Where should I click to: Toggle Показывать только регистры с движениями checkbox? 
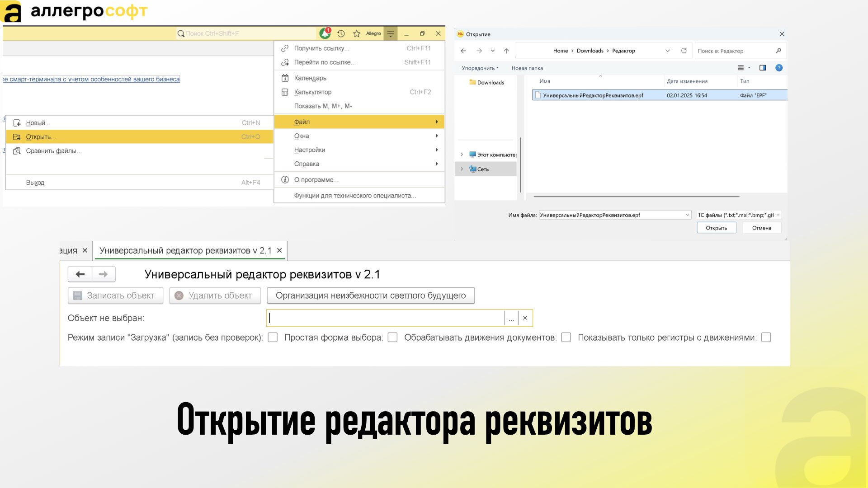[766, 338]
